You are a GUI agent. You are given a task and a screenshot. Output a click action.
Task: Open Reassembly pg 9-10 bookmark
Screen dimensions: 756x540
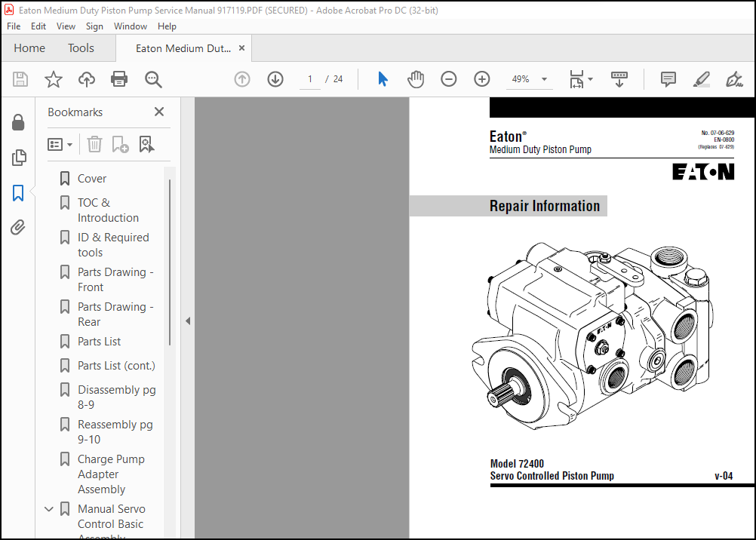(115, 432)
